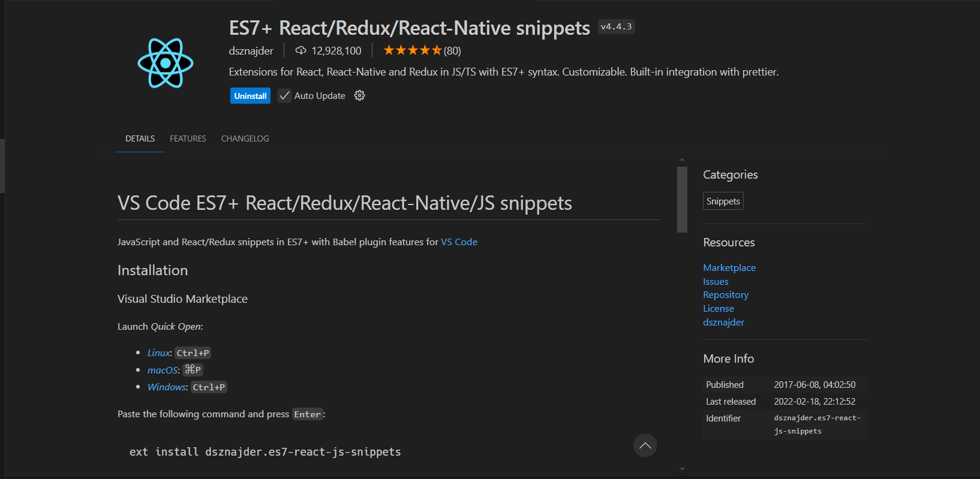
Task: Click the 12,928,100 install count
Action: tap(336, 51)
